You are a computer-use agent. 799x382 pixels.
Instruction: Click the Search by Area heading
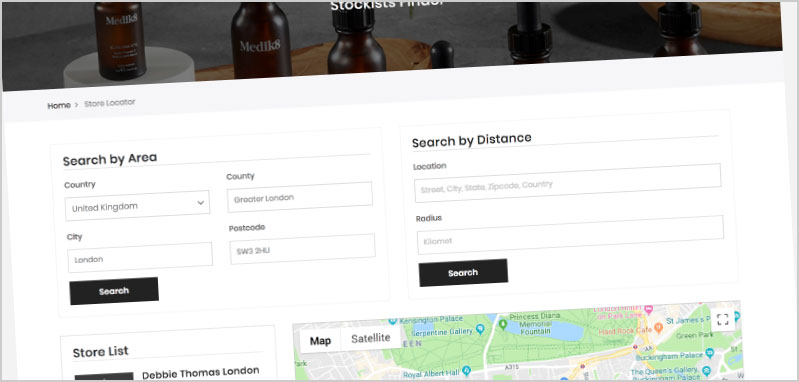(110, 159)
